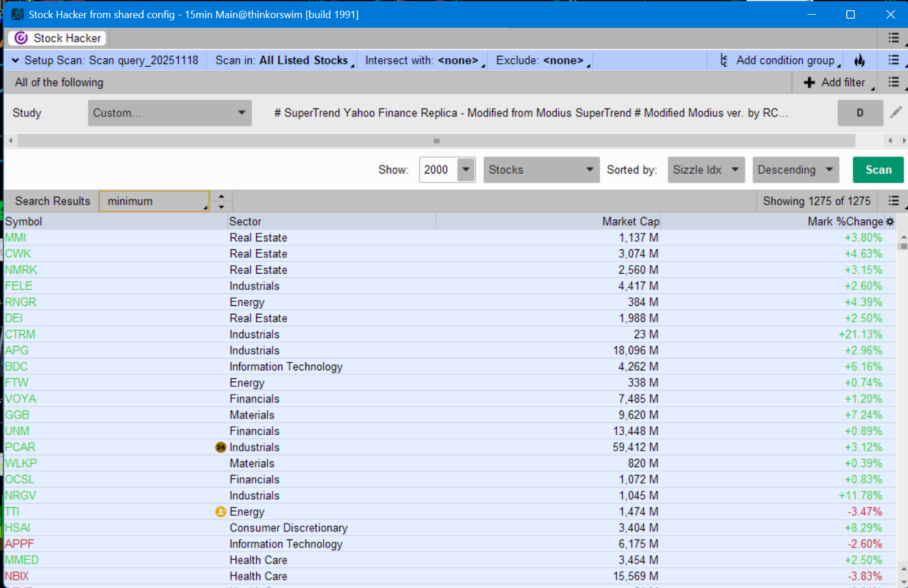Screen dimensions: 908x588
Task: Select the NBIX symbol
Action: pos(17,576)
